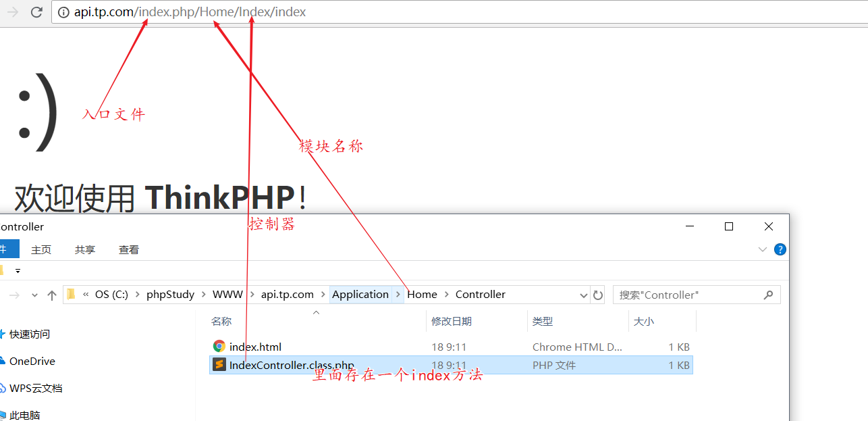
Task: Click the WPS云文档 cloud icon
Action: click(3, 388)
